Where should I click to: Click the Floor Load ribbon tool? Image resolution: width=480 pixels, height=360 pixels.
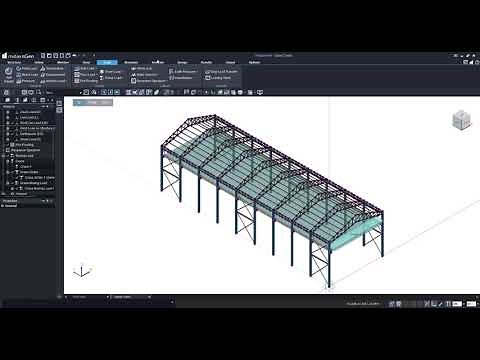[x=85, y=75]
